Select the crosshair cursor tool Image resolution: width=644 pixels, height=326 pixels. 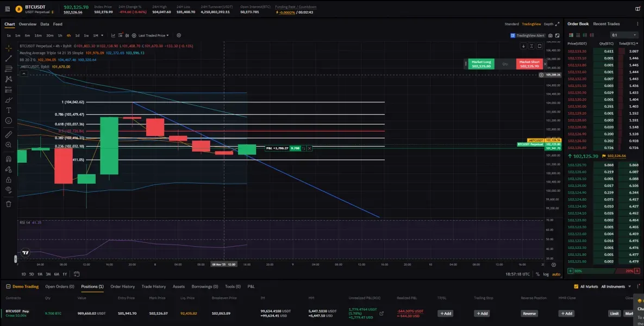9,48
